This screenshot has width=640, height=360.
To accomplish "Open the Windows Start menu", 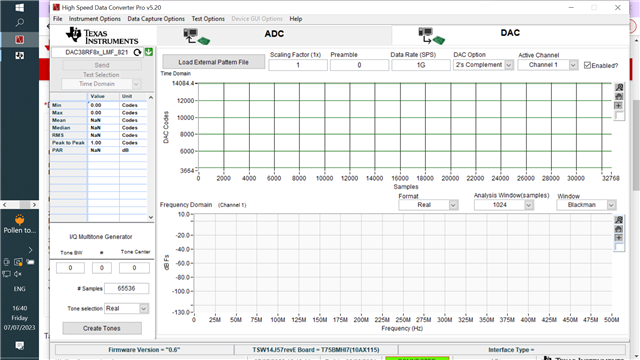I will pyautogui.click(x=19, y=8).
